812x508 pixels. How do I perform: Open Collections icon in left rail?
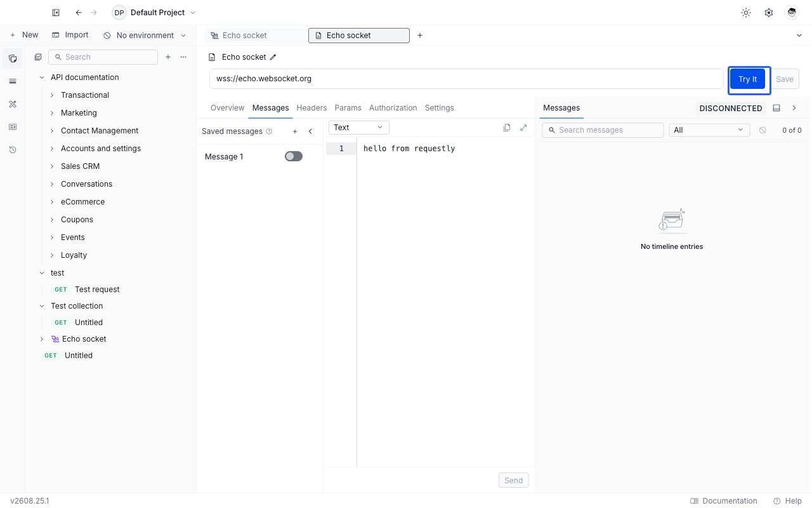click(x=13, y=58)
